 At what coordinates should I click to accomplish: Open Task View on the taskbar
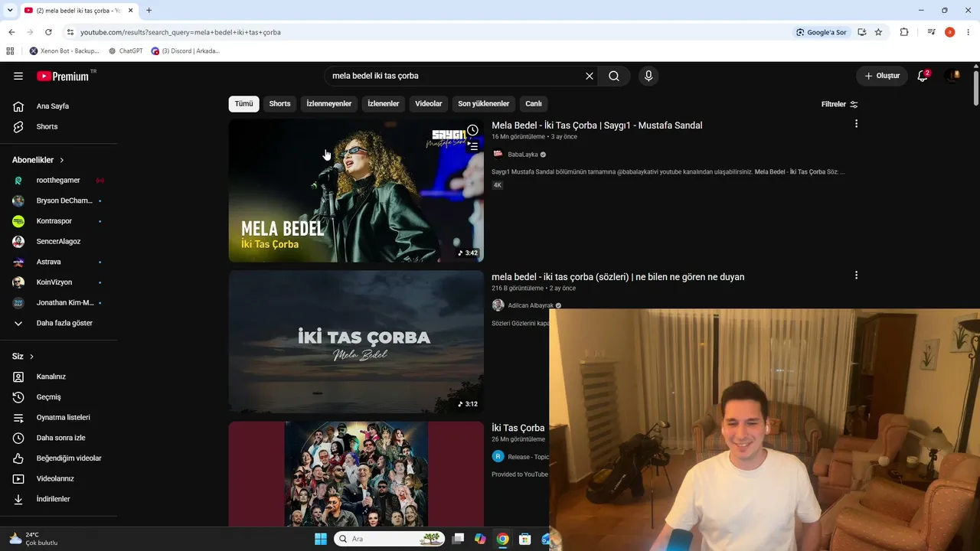(458, 539)
